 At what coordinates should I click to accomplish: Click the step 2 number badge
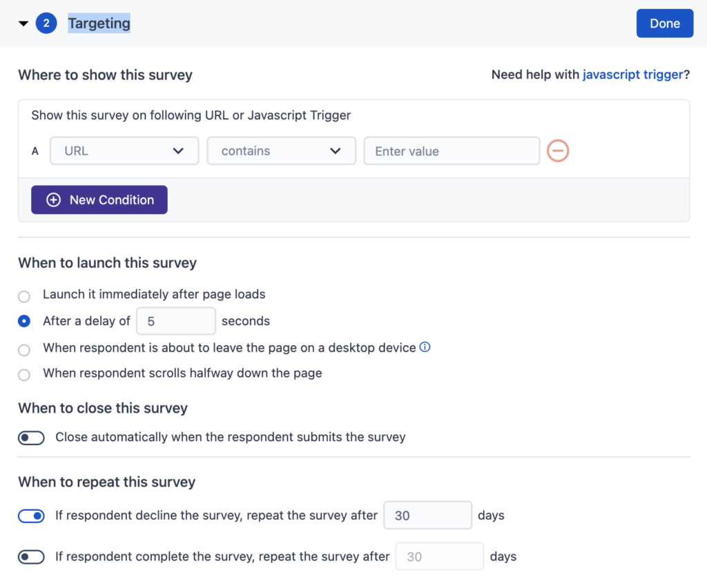pos(45,23)
